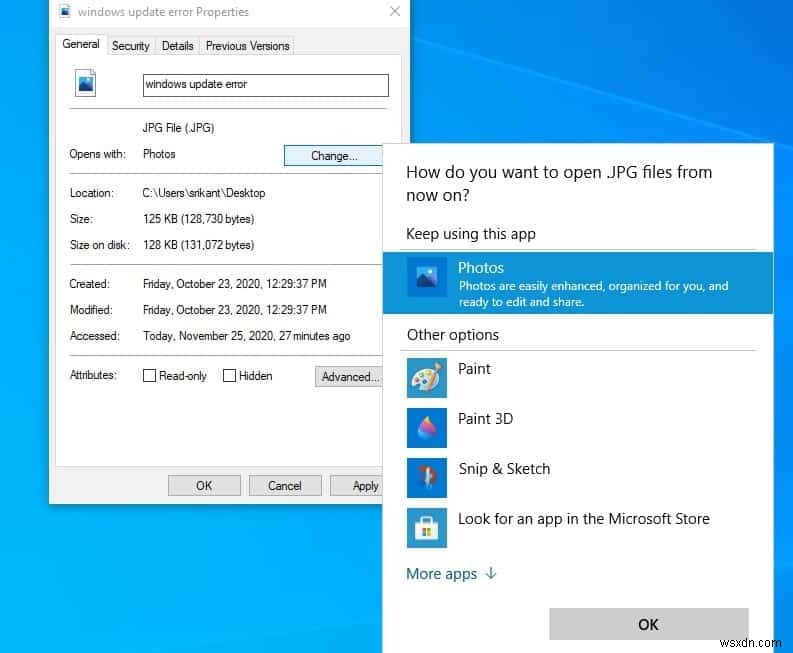The image size is (793, 653).
Task: Open the Security tab
Action: click(x=130, y=46)
